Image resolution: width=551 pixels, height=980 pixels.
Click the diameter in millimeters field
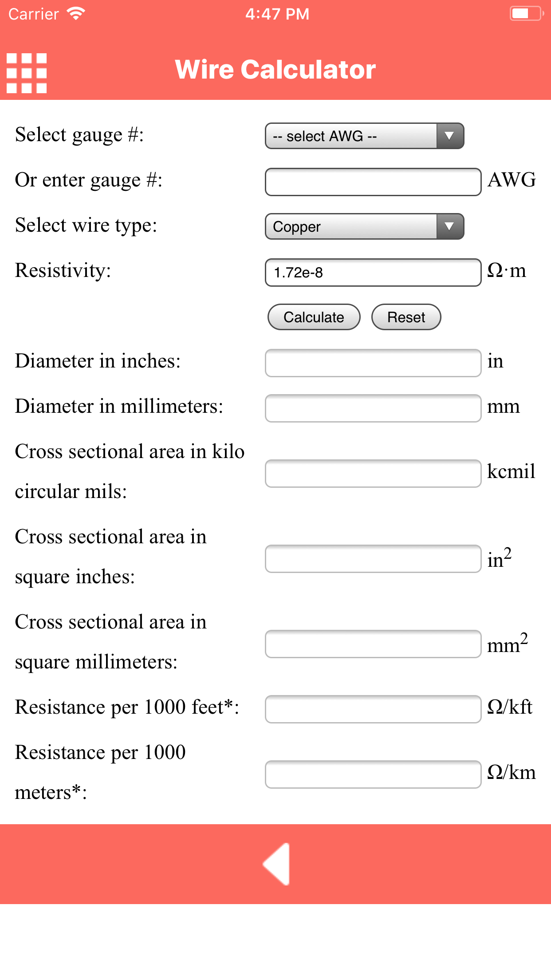click(373, 408)
